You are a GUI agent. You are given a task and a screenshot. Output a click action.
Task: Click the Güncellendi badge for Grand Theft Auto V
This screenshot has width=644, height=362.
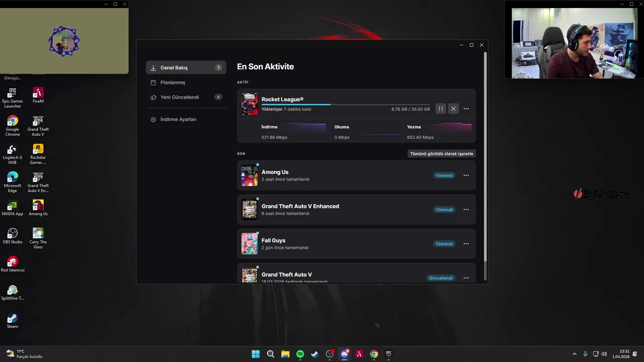coord(441,278)
